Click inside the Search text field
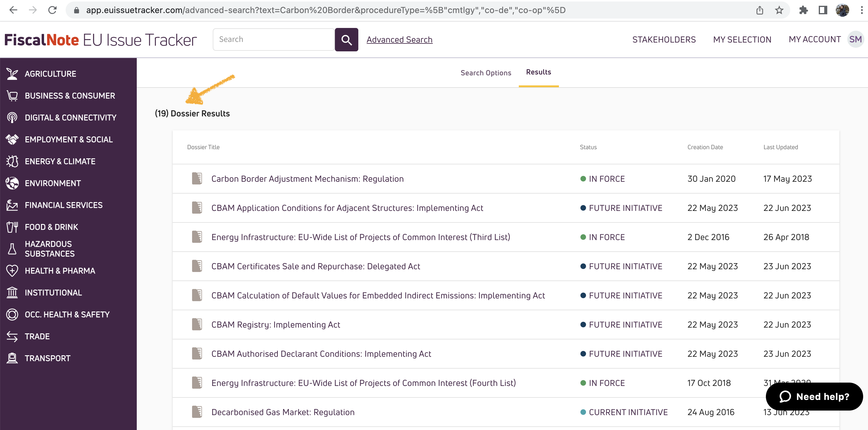Viewport: 868px width, 430px height. click(x=274, y=39)
